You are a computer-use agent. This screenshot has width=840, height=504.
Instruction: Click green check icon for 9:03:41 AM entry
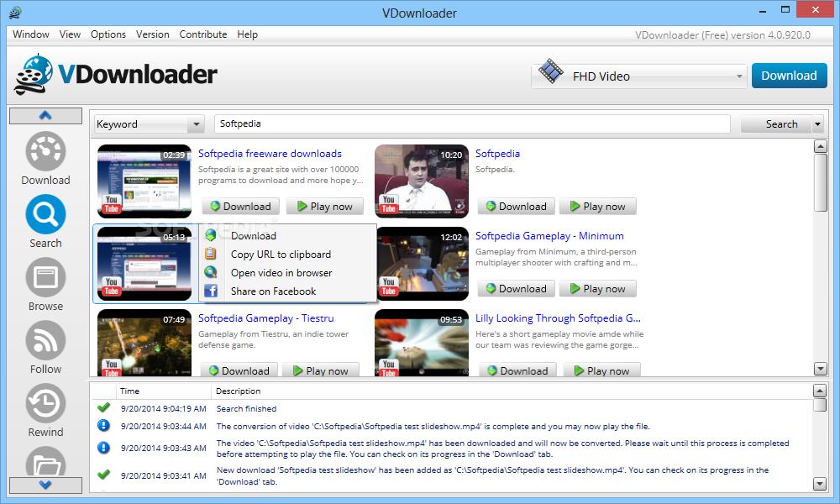[x=103, y=475]
